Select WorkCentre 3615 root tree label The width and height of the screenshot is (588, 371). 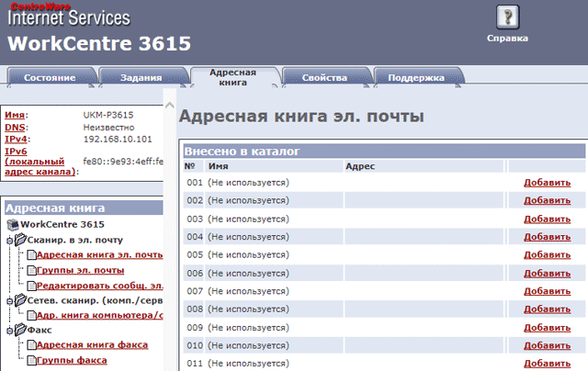(62, 224)
